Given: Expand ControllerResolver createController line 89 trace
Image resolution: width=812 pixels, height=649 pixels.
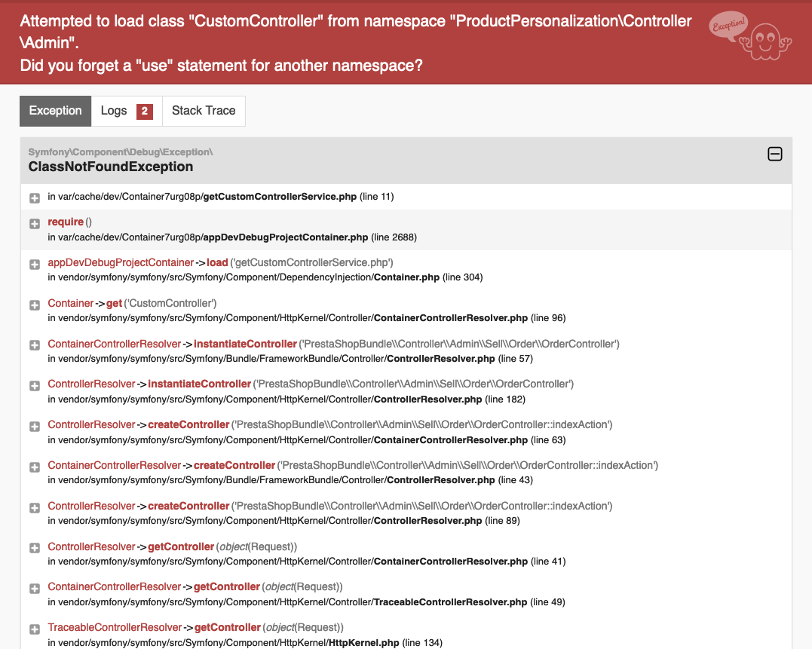Looking at the screenshot, I should [x=35, y=508].
